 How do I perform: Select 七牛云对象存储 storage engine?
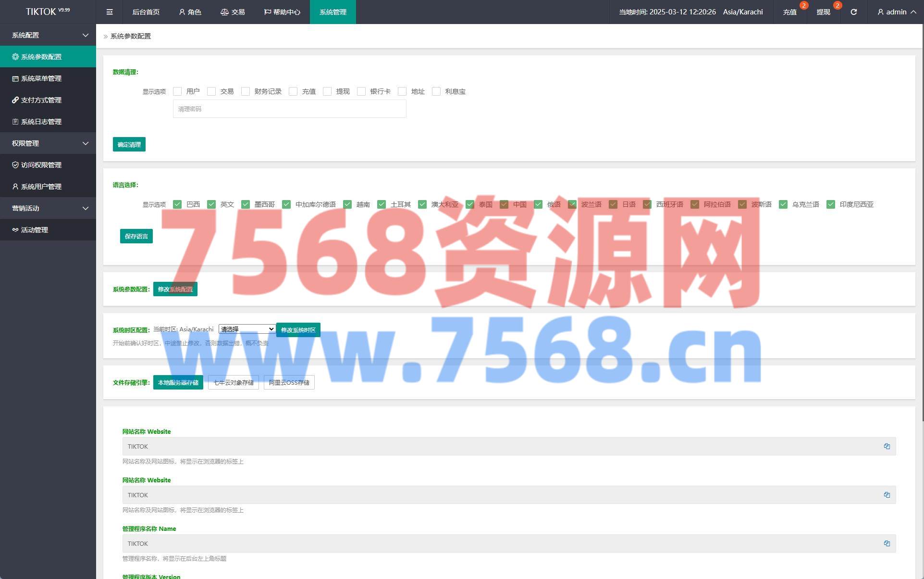[234, 382]
